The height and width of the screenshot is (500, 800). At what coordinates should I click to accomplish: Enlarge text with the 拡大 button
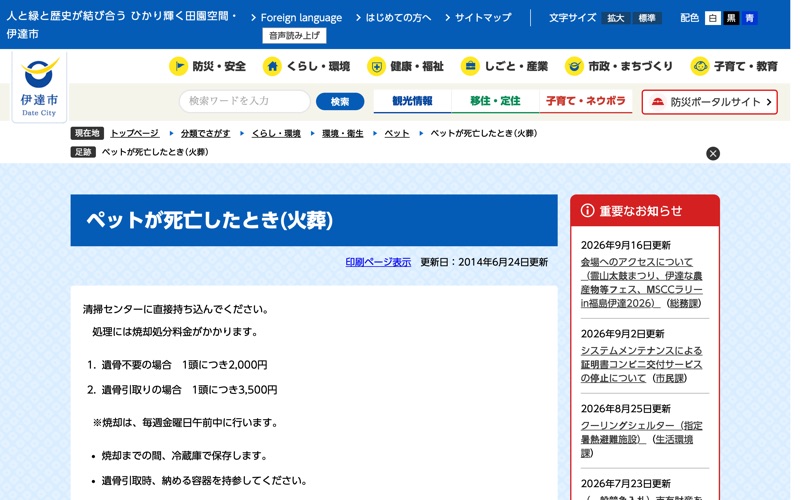pos(615,18)
